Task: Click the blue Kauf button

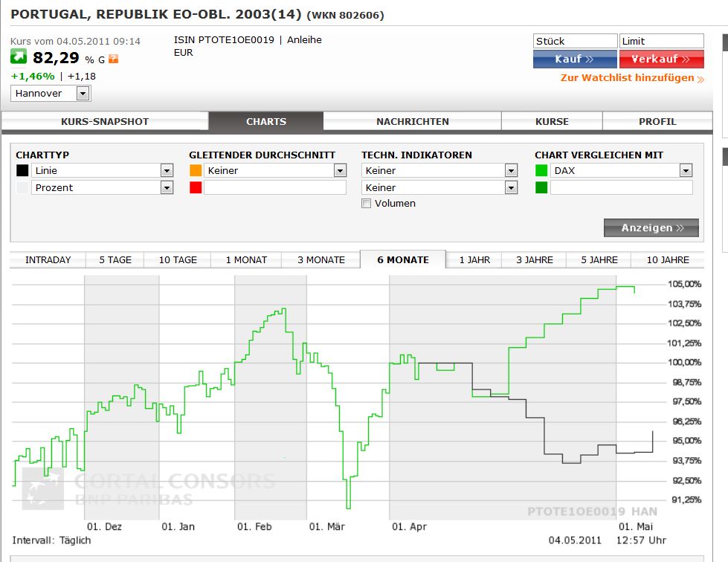Action: click(574, 59)
